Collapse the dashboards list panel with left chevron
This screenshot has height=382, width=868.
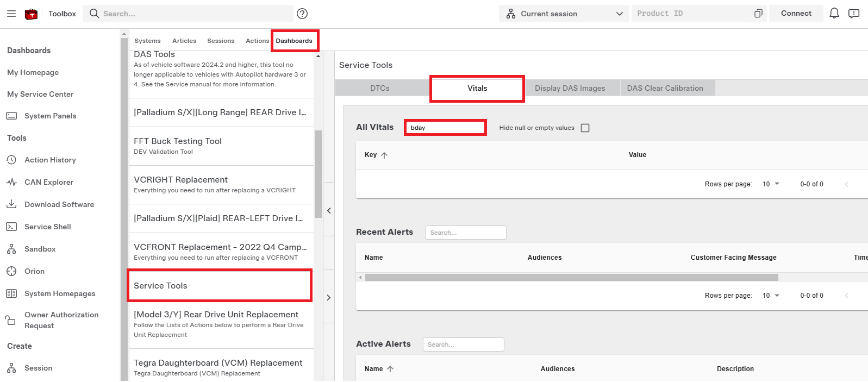pos(329,211)
